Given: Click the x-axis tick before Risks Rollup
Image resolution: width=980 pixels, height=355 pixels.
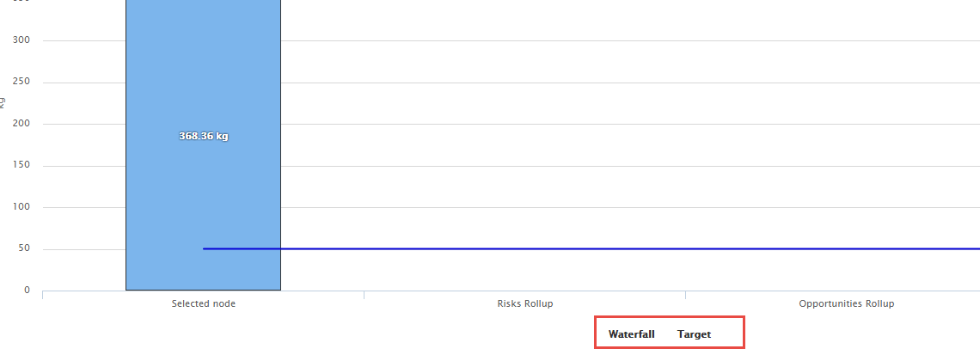Looking at the screenshot, I should [x=364, y=295].
